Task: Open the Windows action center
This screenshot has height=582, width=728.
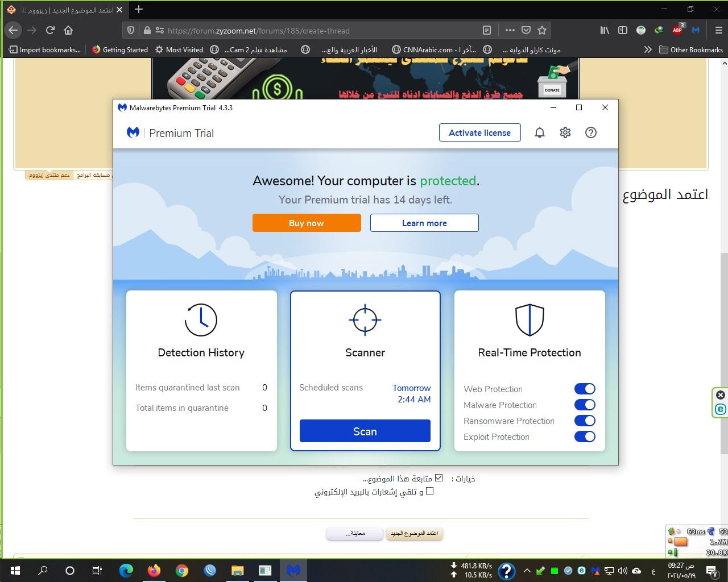Action: 713,570
